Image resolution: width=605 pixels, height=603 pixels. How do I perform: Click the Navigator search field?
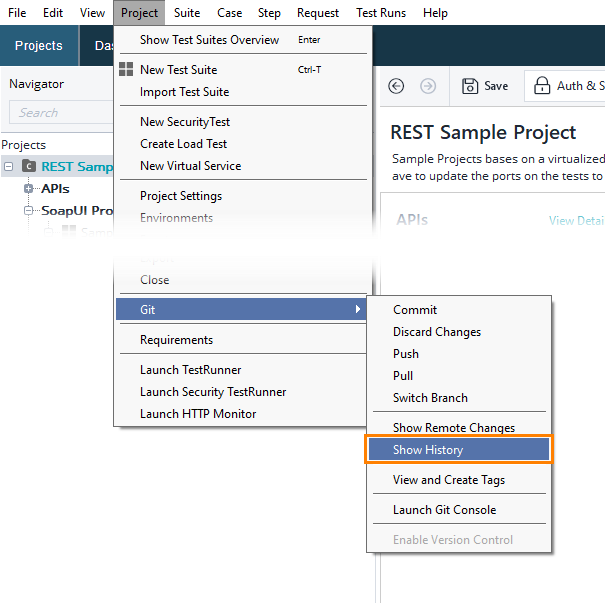pyautogui.click(x=61, y=112)
